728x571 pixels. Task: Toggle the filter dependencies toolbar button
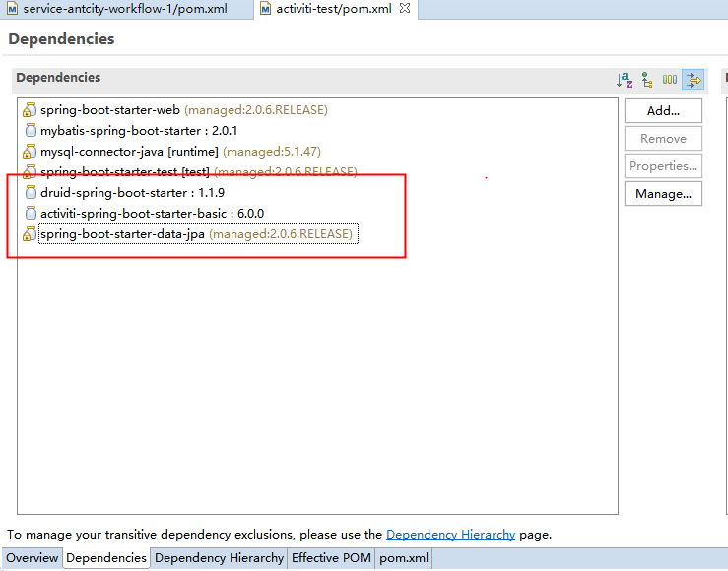694,80
